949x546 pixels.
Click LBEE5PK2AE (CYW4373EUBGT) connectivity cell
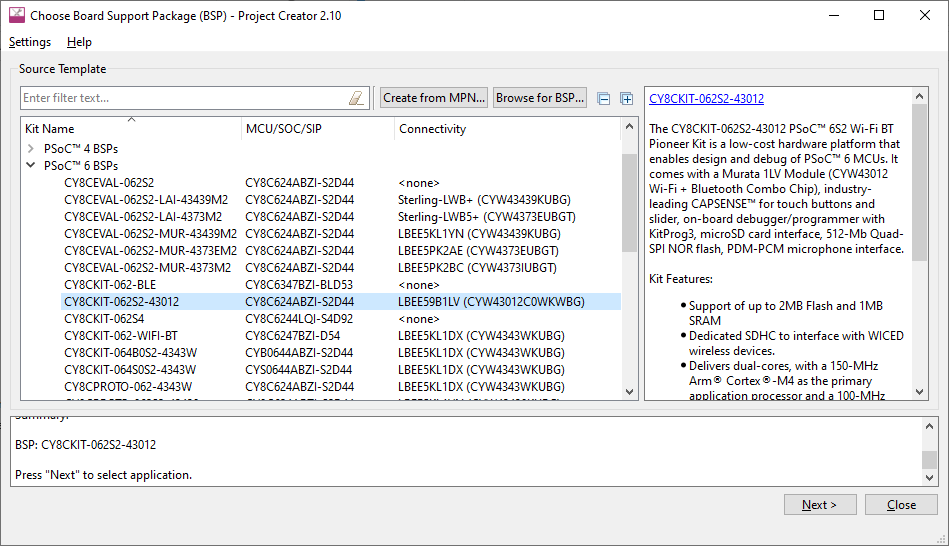[x=478, y=251]
